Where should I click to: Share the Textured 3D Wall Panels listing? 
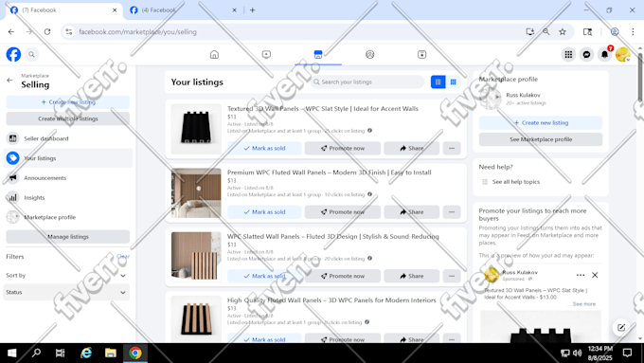point(412,149)
